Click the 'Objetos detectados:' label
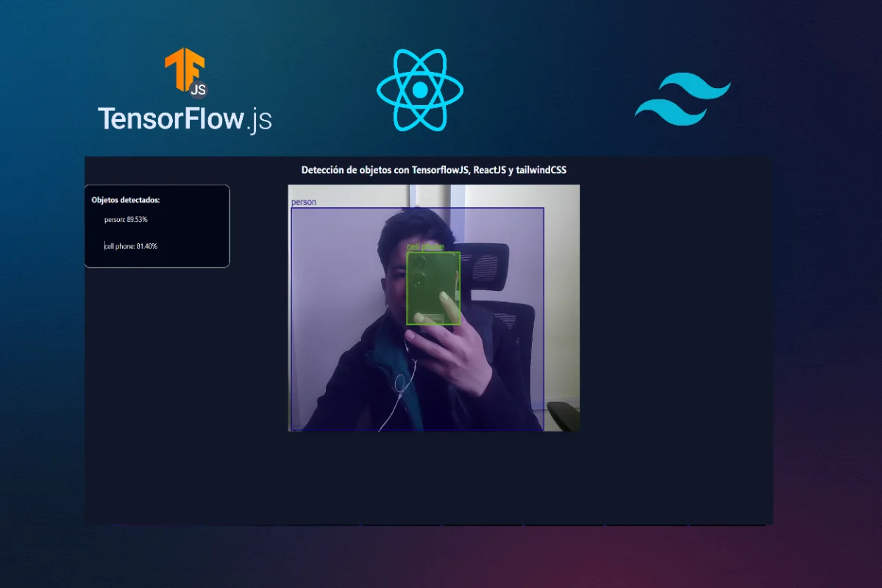 [126, 200]
